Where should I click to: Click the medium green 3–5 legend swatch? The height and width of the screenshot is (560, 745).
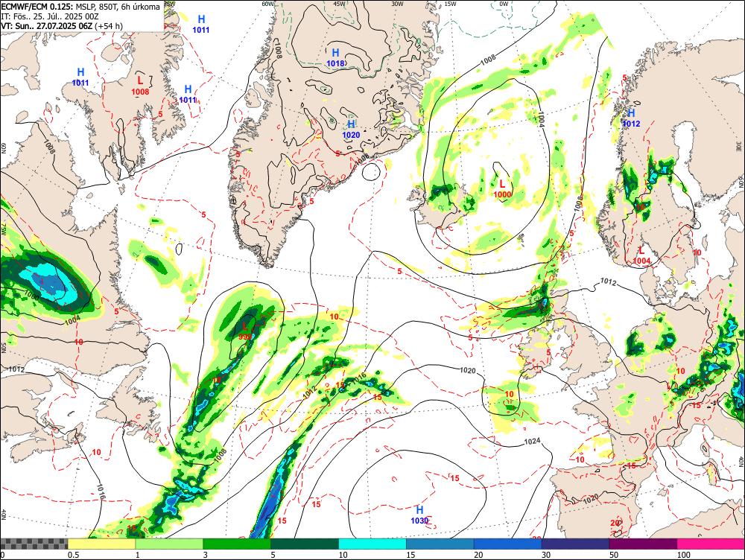click(237, 544)
